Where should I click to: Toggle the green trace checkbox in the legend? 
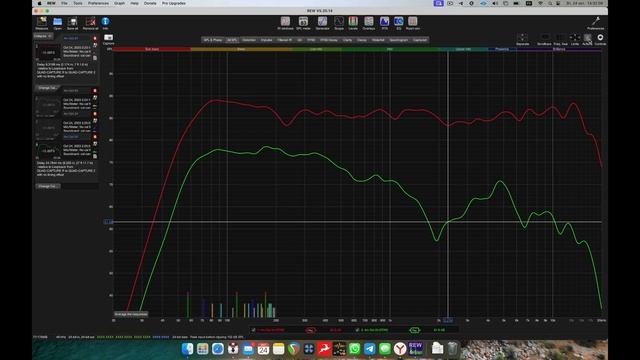[357, 330]
